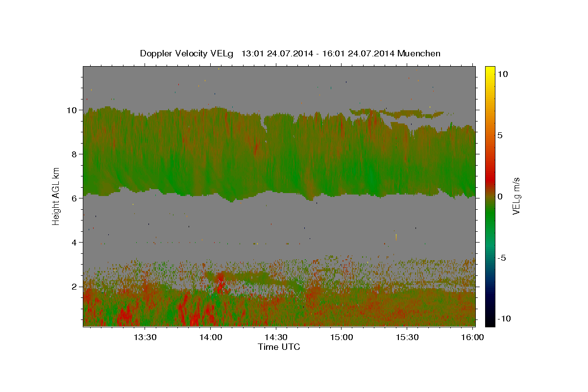The image size is (588, 392).
Task: Click the 14:00 time axis label
Action: [211, 337]
